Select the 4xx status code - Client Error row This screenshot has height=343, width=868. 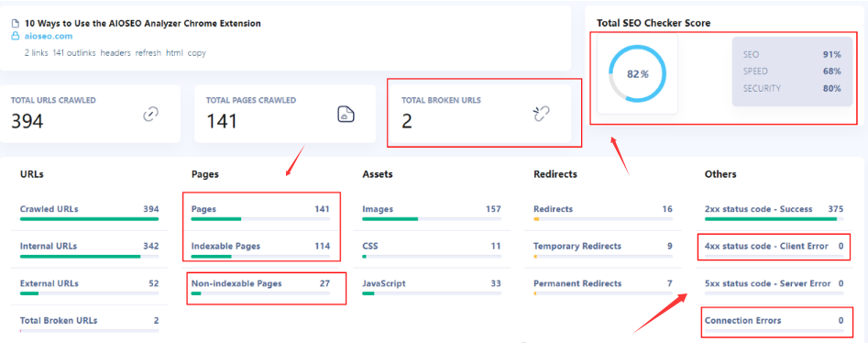(774, 249)
